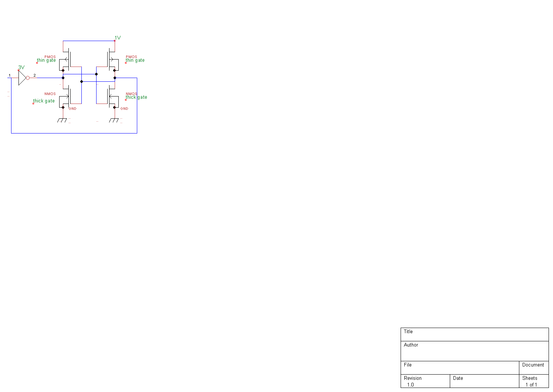Click the File field in the title block
The width and height of the screenshot is (553, 392).
click(x=460, y=368)
